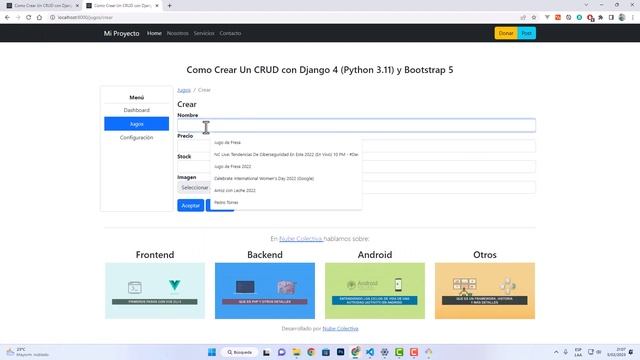The height and width of the screenshot is (360, 640).
Task: Open site information icon beside localhost URL
Action: click(x=52, y=18)
